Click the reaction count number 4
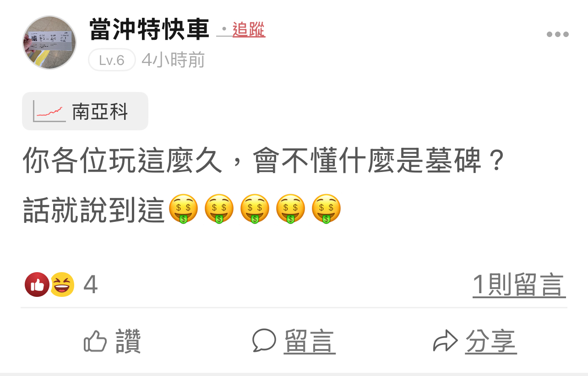Screen dimensions: 588x376 point(91,285)
